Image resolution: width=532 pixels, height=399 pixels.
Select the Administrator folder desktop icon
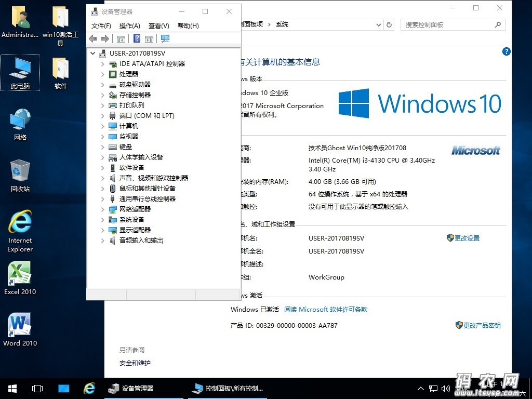[20, 22]
